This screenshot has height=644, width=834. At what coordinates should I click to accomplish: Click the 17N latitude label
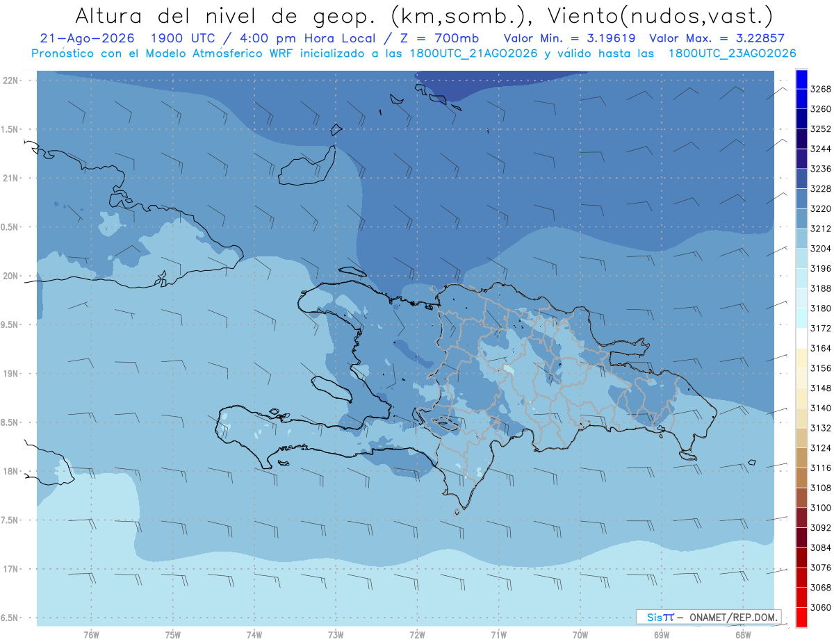pyautogui.click(x=10, y=569)
